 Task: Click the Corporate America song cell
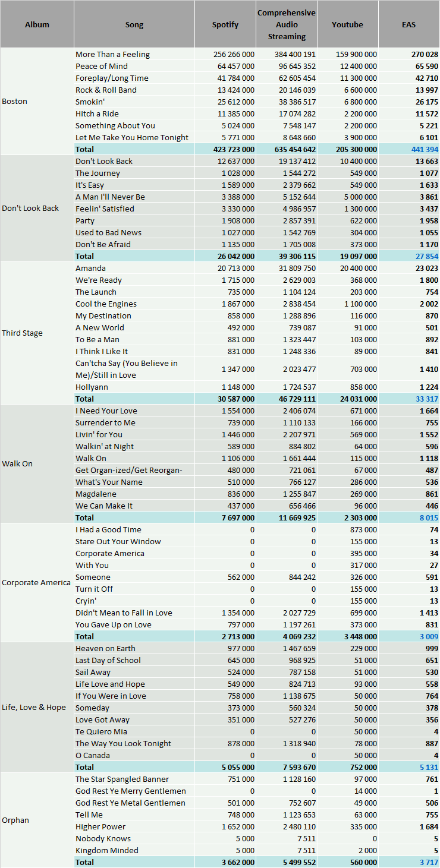(134, 553)
